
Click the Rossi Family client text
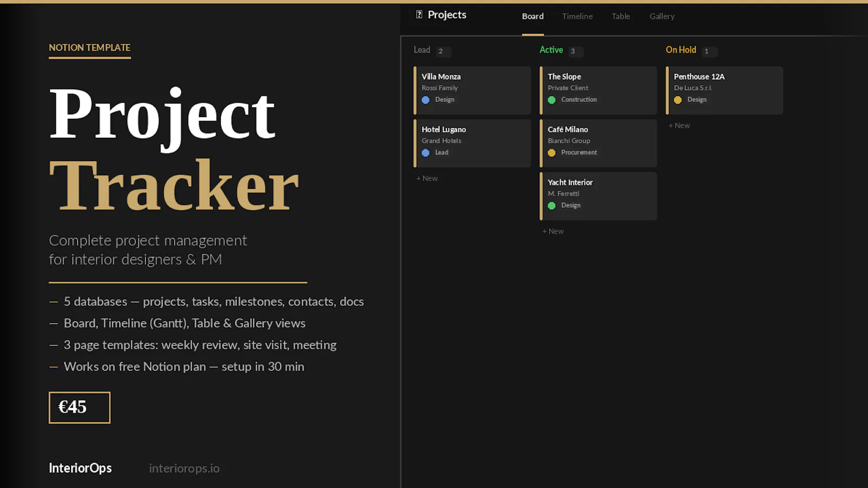point(439,88)
